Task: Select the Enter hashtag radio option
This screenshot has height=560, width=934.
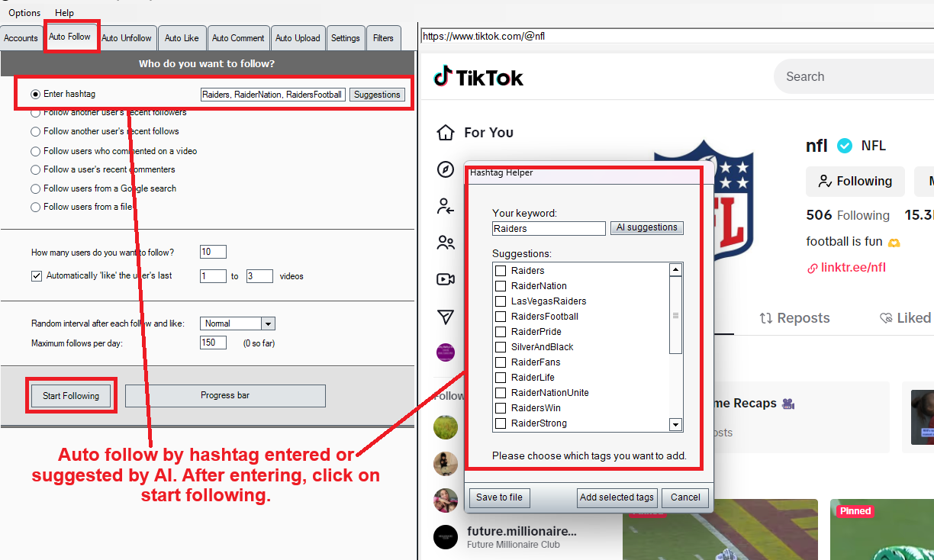Action: click(36, 95)
